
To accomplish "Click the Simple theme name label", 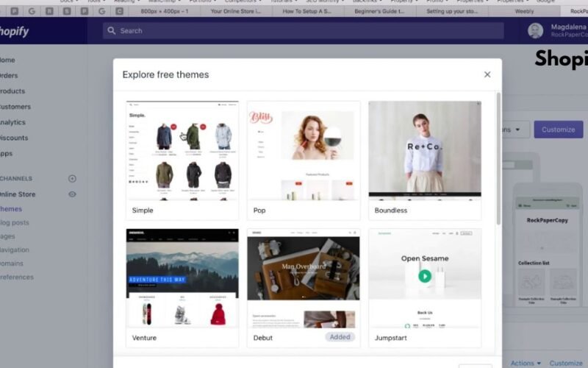I will pos(143,210).
